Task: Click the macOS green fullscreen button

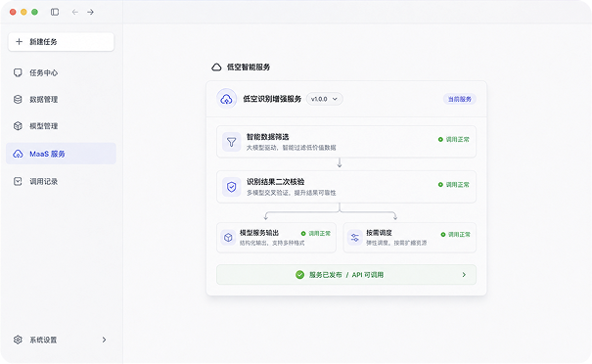Action: (34, 12)
